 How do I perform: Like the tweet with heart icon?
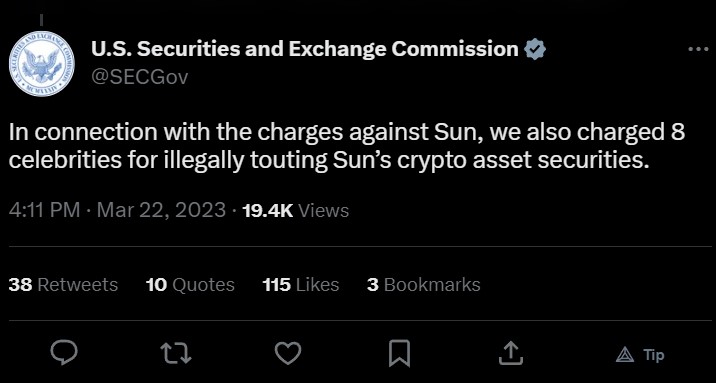[x=288, y=354]
